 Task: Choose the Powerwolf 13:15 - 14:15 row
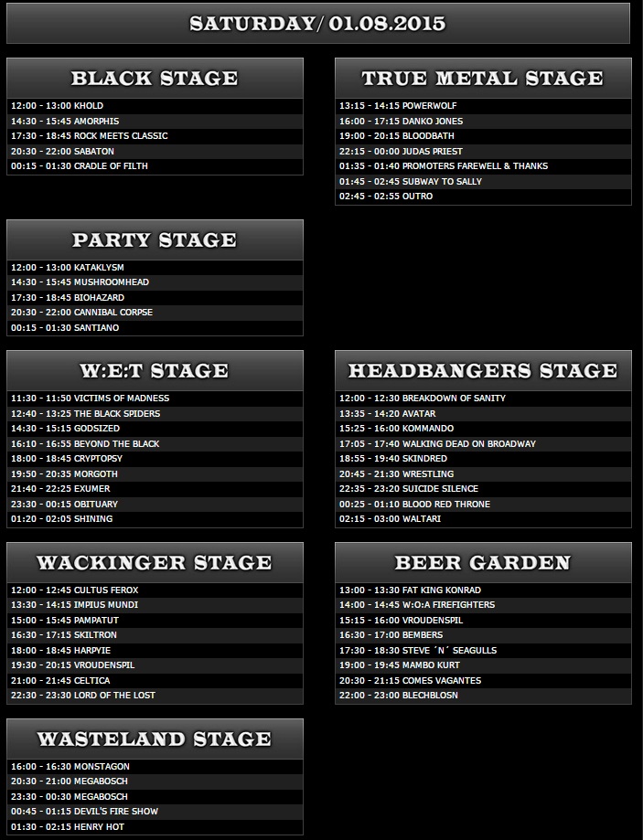[483, 106]
